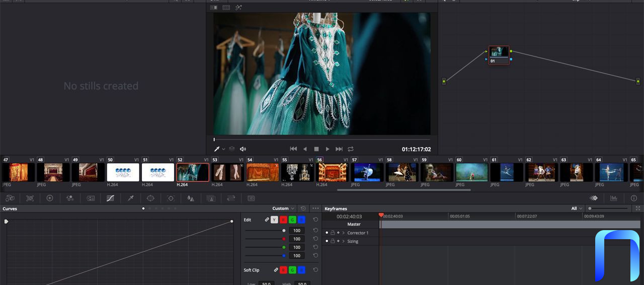Image resolution: width=644 pixels, height=285 pixels.
Task: Open the RGB Mixer palette
Action: click(70, 198)
